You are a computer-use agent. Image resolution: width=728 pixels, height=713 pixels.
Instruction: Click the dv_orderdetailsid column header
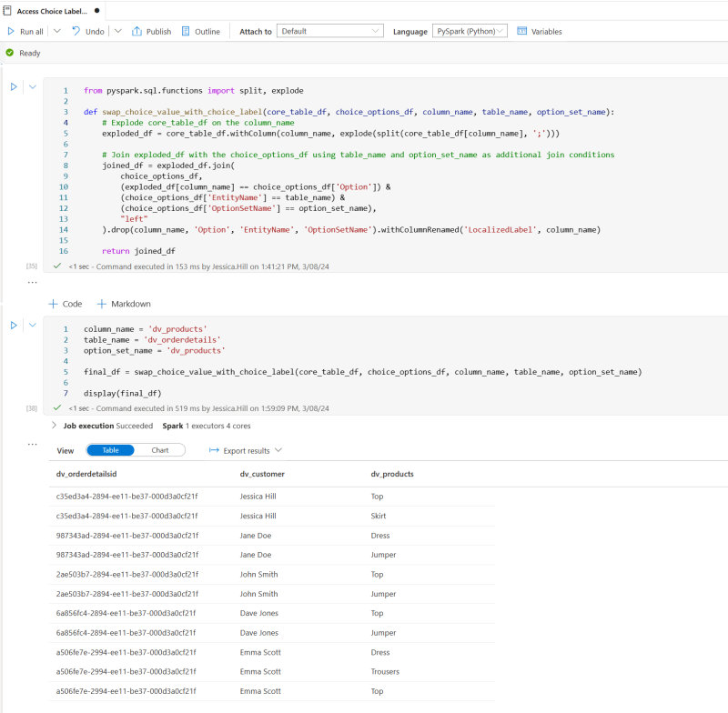(x=86, y=474)
